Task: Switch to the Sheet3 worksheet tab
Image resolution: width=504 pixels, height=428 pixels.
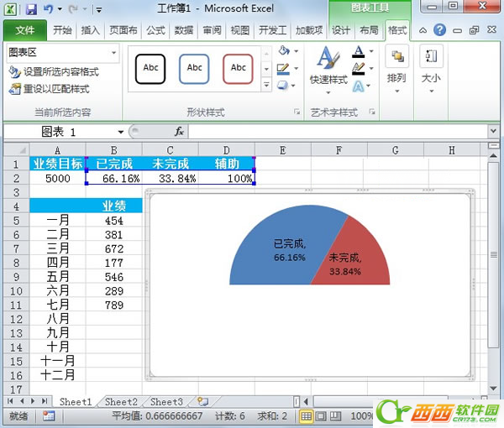Action: 166,402
